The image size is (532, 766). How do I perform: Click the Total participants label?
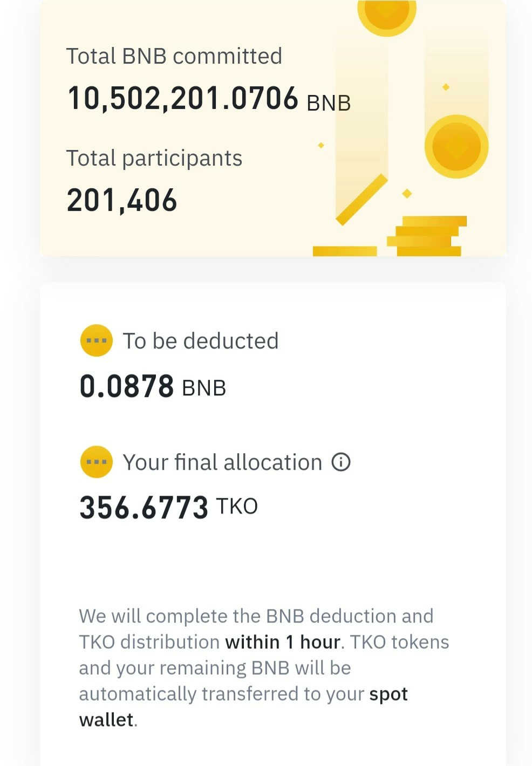click(154, 158)
